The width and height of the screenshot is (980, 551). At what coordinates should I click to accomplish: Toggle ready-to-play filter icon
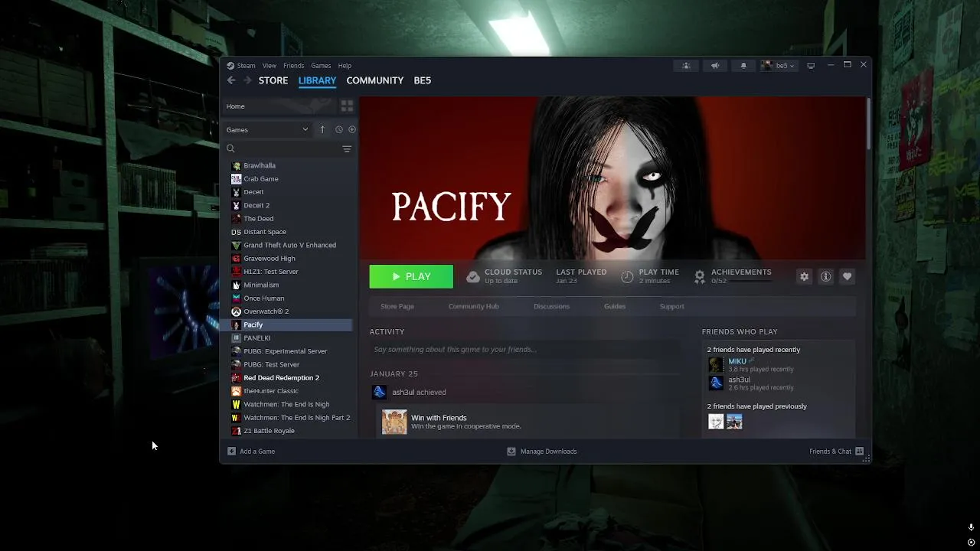[x=352, y=129]
